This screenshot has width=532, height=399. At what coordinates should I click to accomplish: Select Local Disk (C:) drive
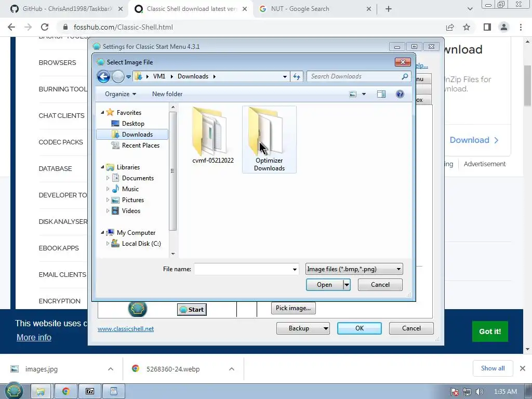pyautogui.click(x=136, y=244)
